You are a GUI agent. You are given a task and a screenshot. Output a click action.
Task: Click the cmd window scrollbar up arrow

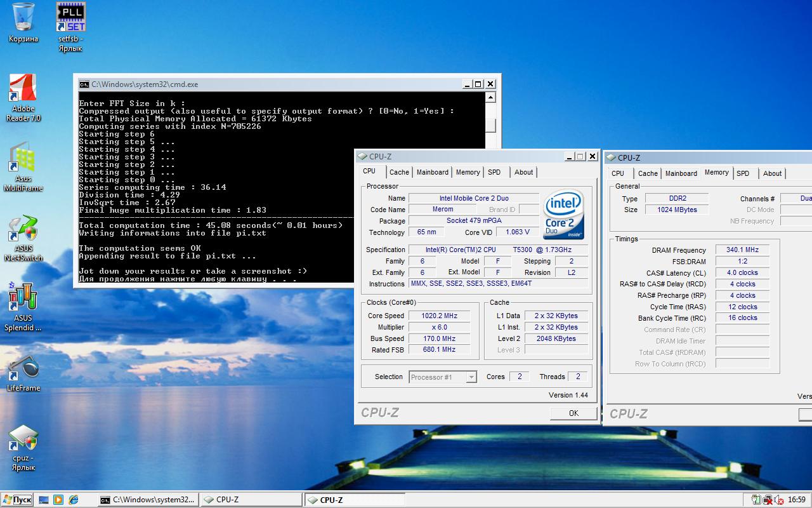490,98
